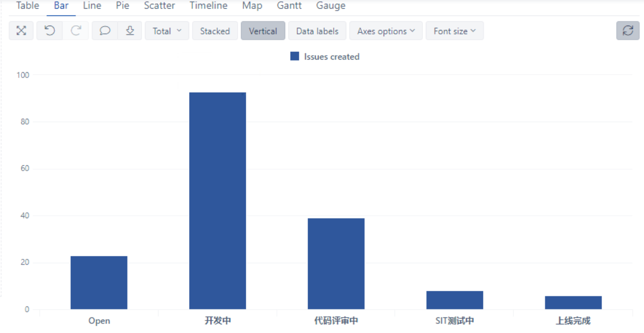
Task: Click the fullscreen expand arrows icon
Action: click(21, 31)
